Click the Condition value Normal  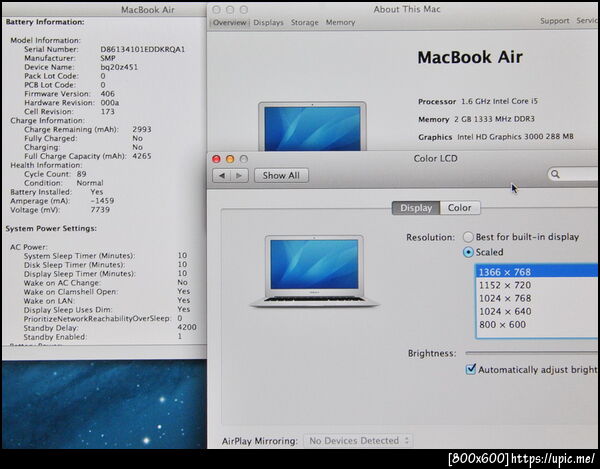click(90, 183)
